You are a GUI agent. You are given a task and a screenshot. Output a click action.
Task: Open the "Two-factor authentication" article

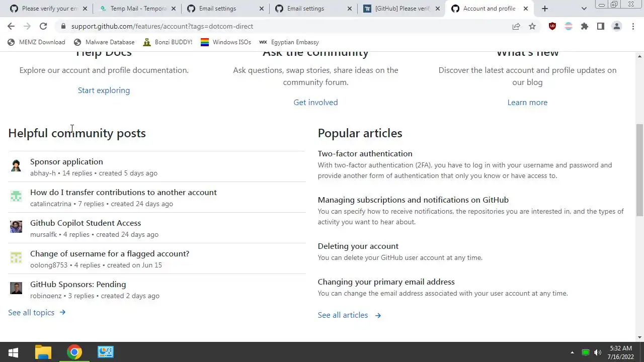pyautogui.click(x=365, y=154)
